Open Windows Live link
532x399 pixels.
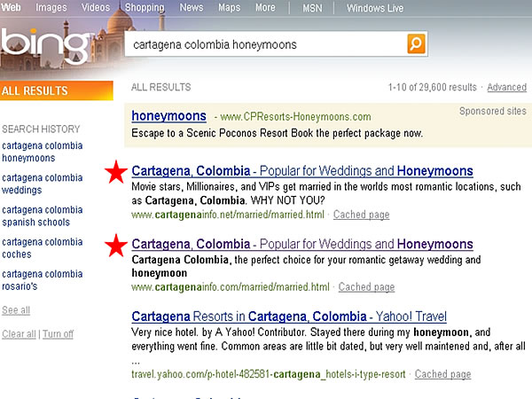[x=375, y=8]
